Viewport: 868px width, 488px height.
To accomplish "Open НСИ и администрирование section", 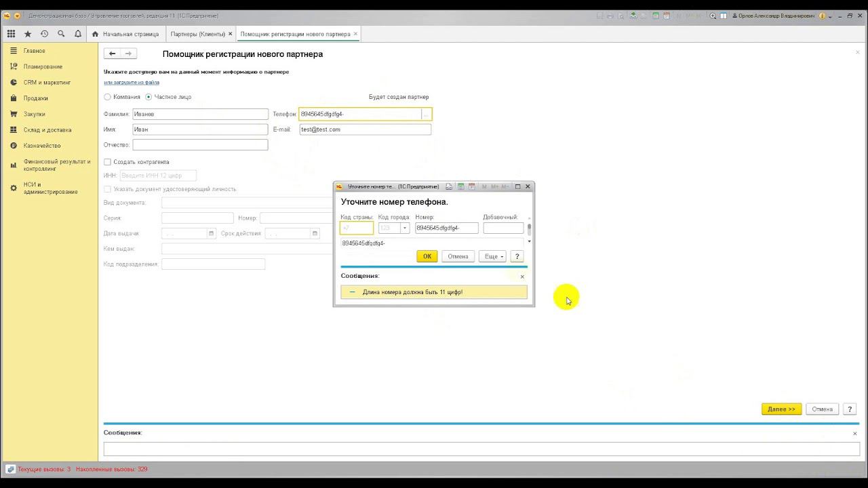I will pos(51,188).
